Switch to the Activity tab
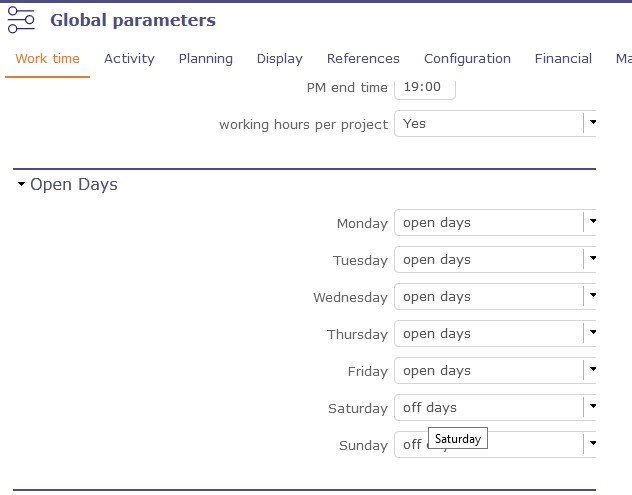Image resolution: width=632 pixels, height=495 pixels. [x=129, y=59]
